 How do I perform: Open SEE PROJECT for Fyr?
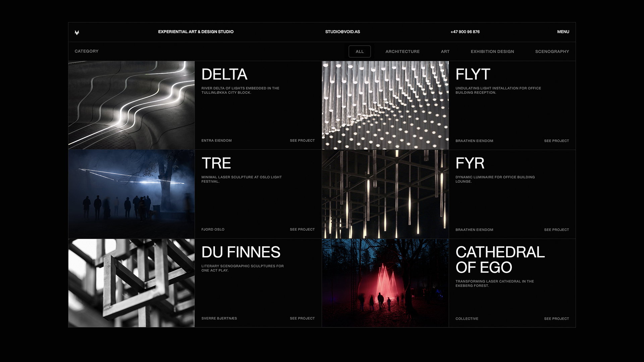(556, 230)
